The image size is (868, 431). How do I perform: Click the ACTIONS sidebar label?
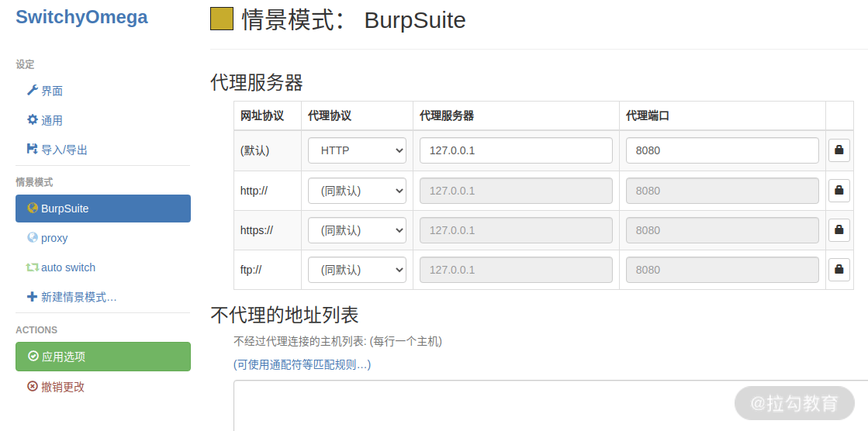pos(36,329)
